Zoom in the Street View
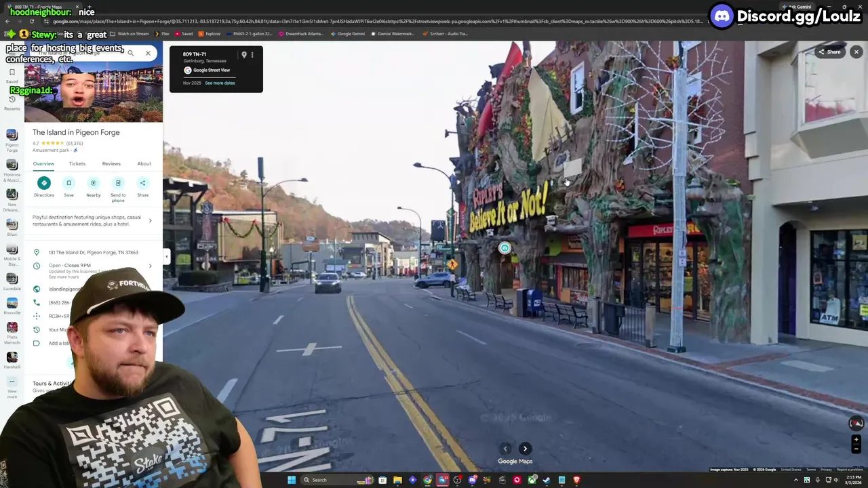Image resolution: width=868 pixels, height=488 pixels. point(856,439)
